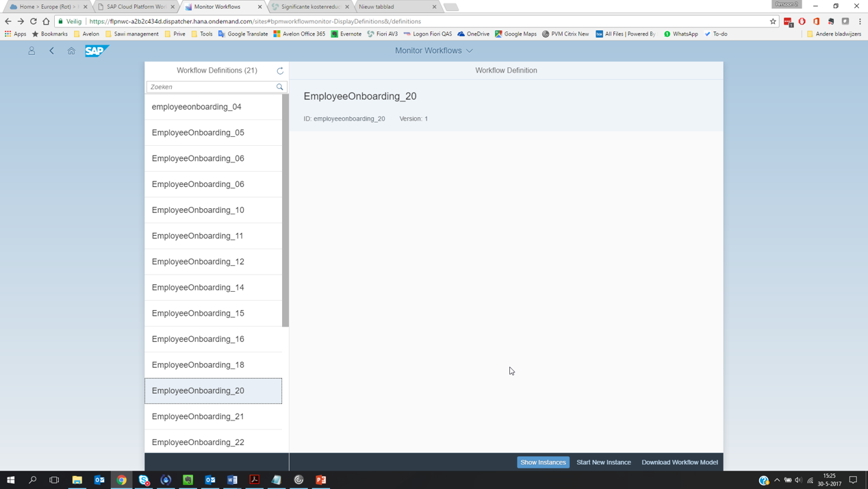This screenshot has width=868, height=489.
Task: Open the Fiori launchpad home icon
Action: (x=71, y=51)
